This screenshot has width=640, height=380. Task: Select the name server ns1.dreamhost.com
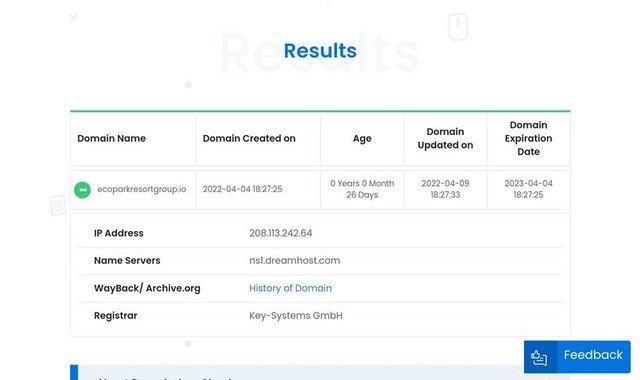(x=294, y=260)
